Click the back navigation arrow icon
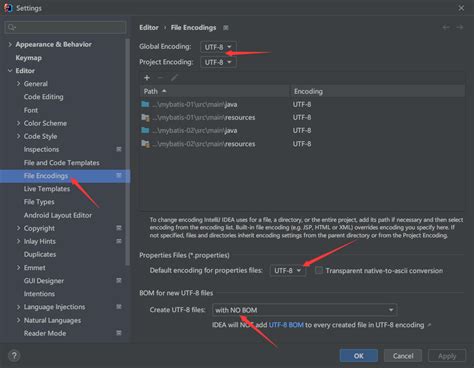Viewport: 474px width, 368px height. coord(446,27)
